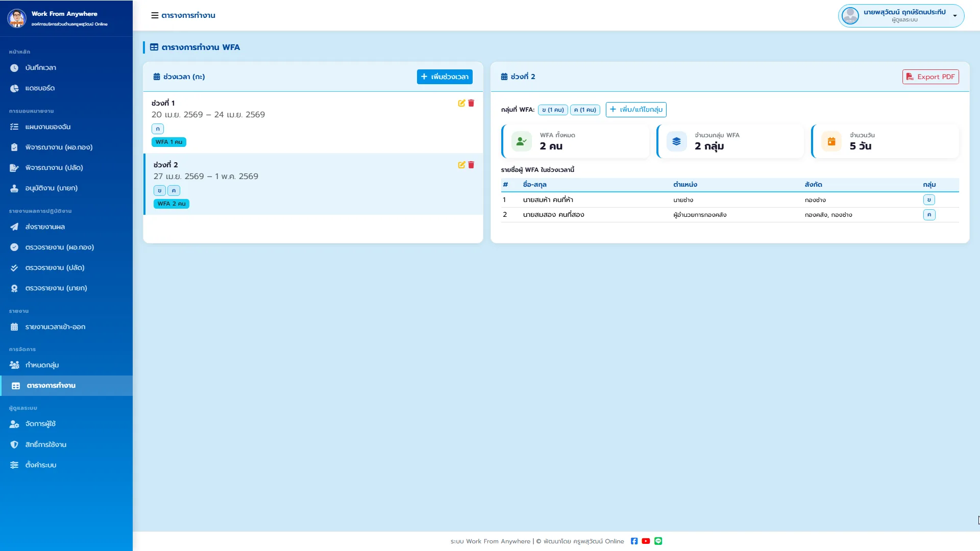Click the ชื่อ-สกุล column header
Image resolution: width=980 pixels, height=551 pixels.
click(x=534, y=185)
